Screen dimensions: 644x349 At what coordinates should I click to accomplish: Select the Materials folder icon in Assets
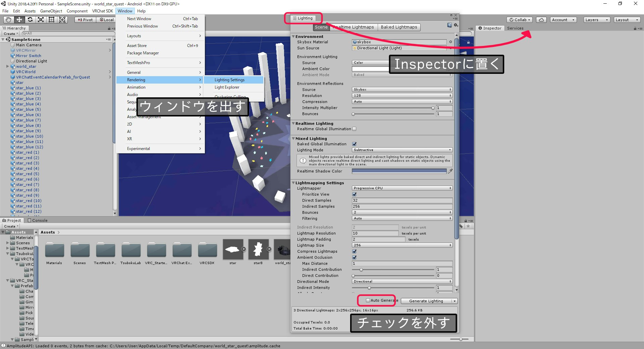(54, 250)
